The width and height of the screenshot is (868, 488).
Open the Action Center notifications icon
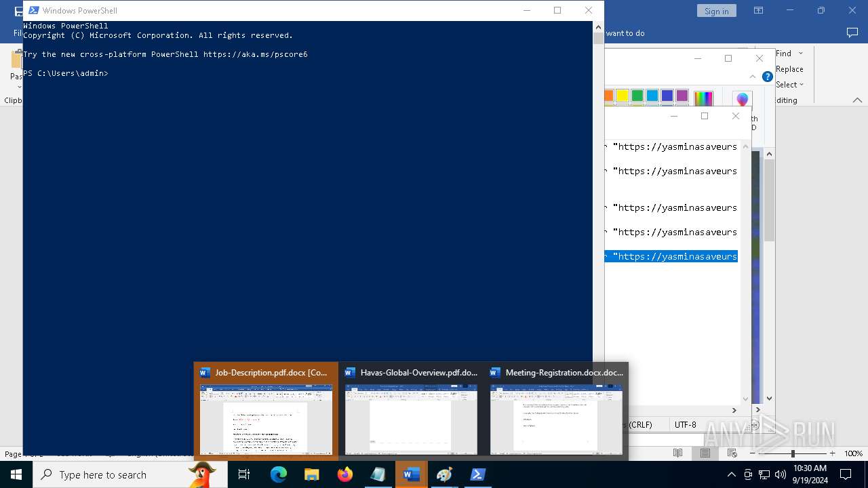tap(846, 474)
